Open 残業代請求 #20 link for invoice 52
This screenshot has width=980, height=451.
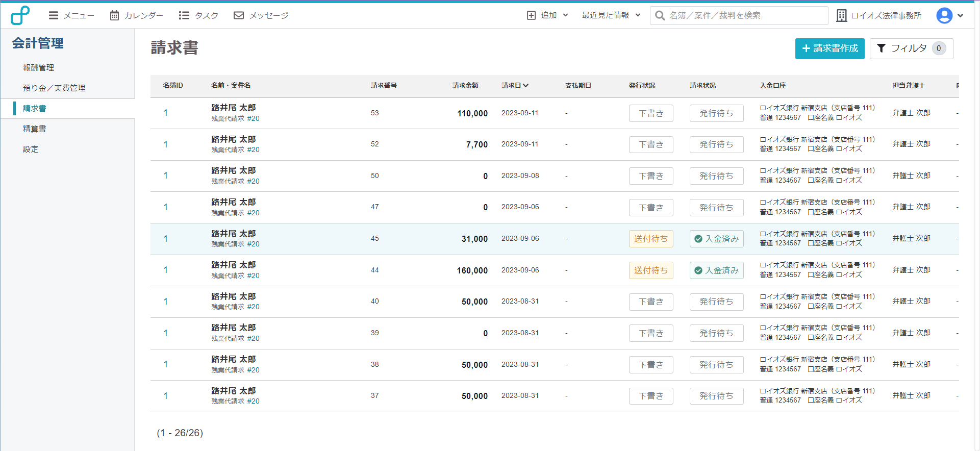pos(235,149)
